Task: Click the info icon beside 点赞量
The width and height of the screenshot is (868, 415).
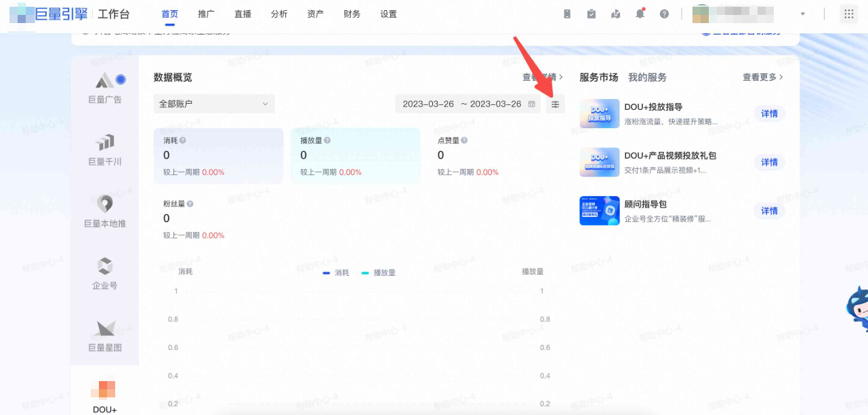Action: coord(464,140)
